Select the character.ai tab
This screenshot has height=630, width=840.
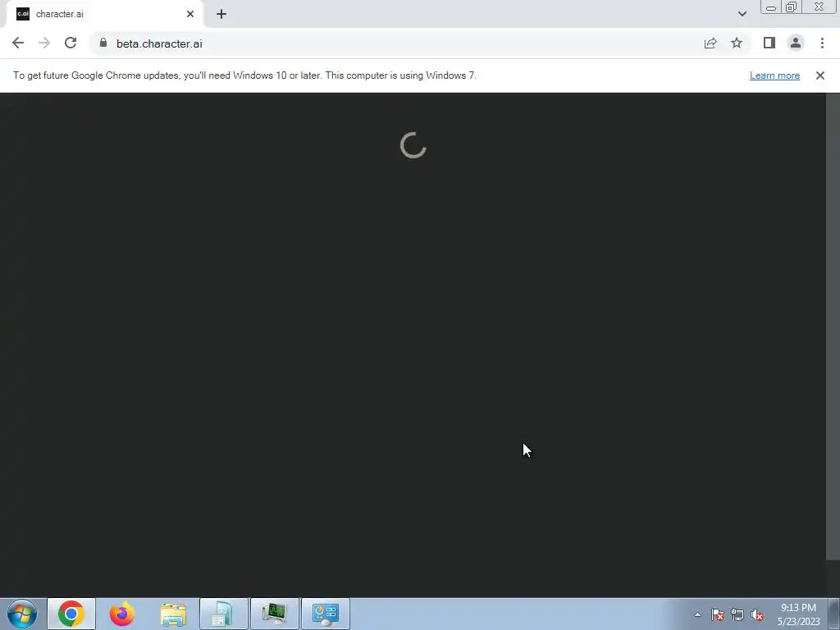coord(104,15)
